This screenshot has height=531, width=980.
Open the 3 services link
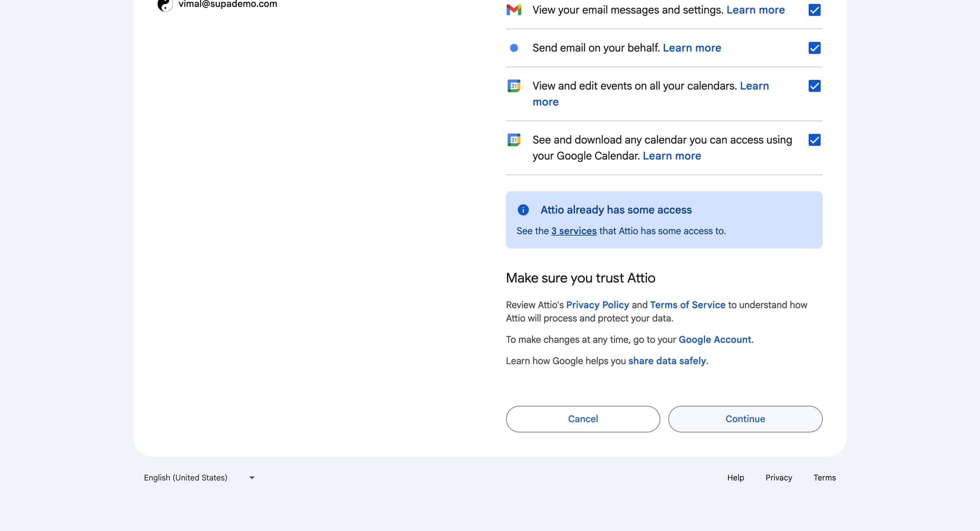pos(574,231)
